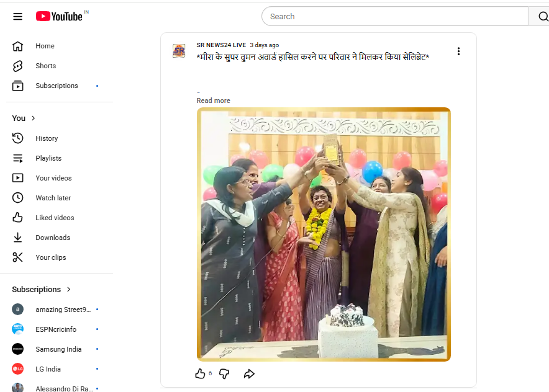The width and height of the screenshot is (549, 392).
Task: Like the SR NEWS24 LIVE post
Action: click(200, 373)
